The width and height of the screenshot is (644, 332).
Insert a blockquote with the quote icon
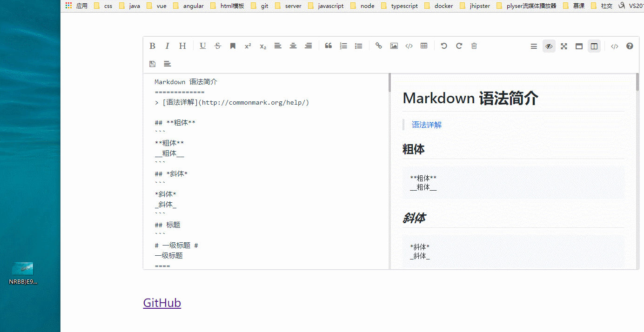(329, 46)
